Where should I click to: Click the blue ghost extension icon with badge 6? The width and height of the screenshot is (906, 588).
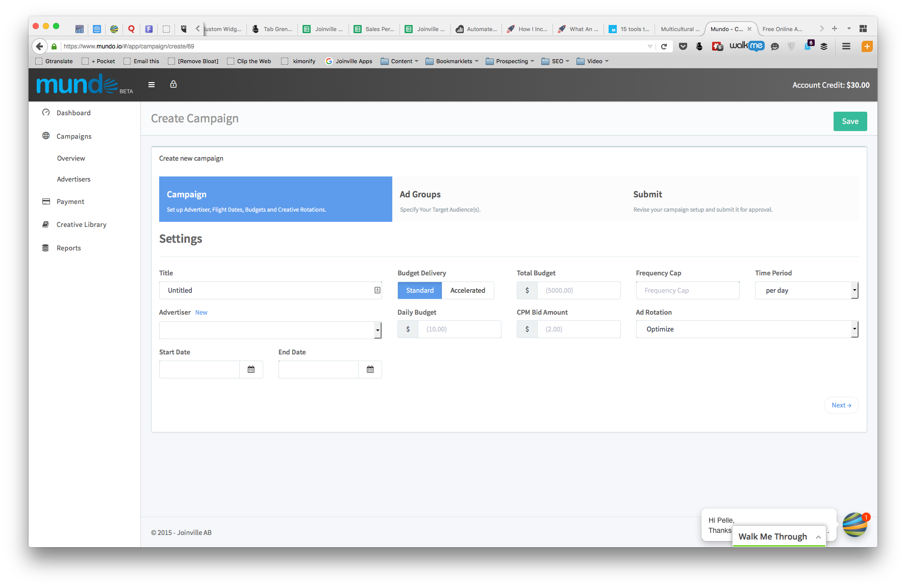click(x=809, y=45)
